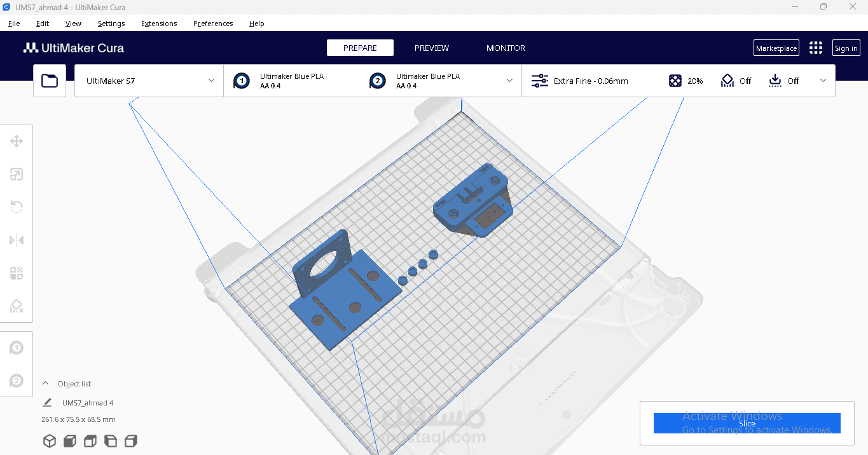Switch to the PREVIEW stage
This screenshot has height=455, width=868.
432,48
